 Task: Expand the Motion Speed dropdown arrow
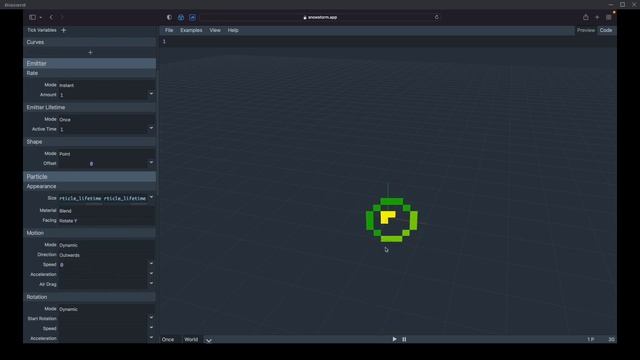pyautogui.click(x=151, y=264)
